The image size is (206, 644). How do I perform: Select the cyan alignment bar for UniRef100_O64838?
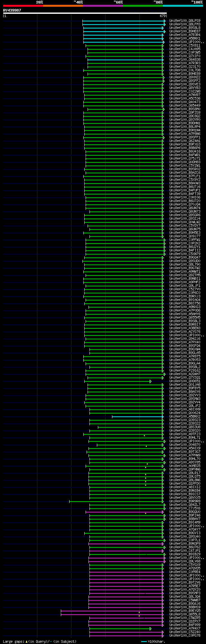point(126,60)
